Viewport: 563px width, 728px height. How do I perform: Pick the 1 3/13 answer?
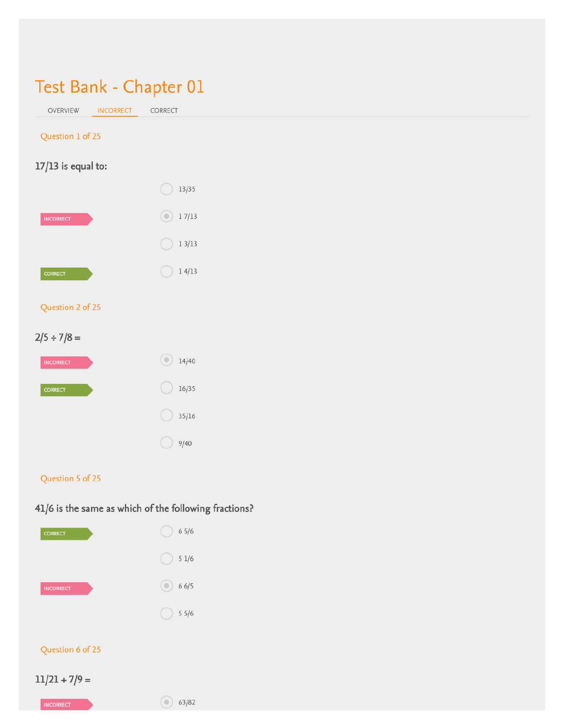pyautogui.click(x=167, y=244)
